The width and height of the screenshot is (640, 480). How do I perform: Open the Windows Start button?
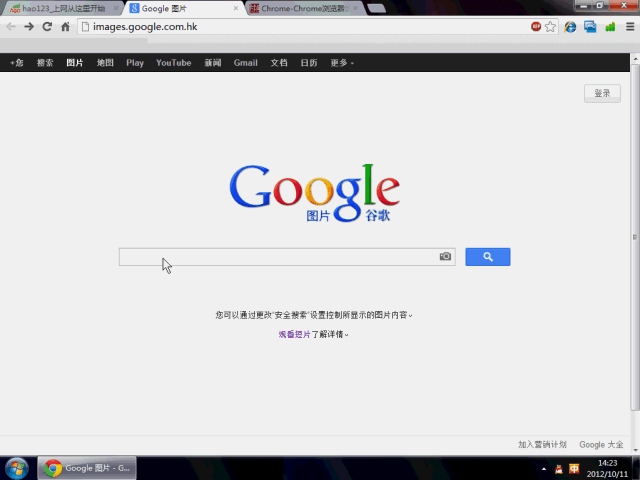(x=16, y=468)
